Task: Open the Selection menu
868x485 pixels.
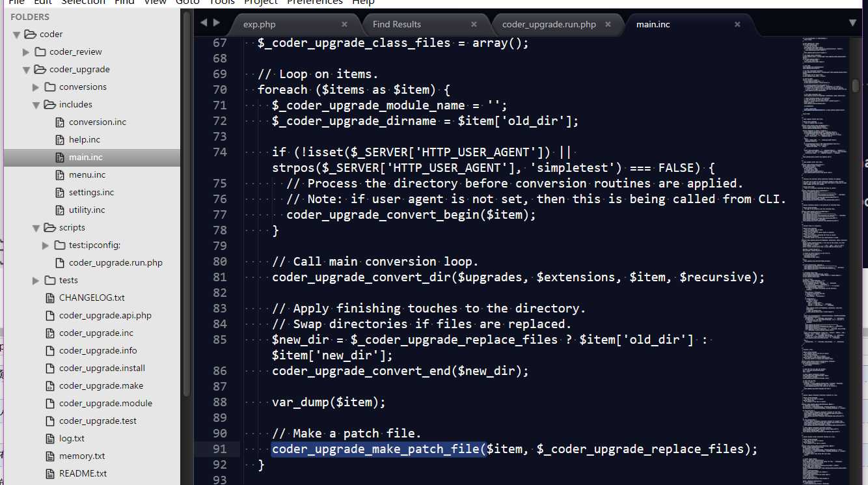Action: click(x=83, y=2)
